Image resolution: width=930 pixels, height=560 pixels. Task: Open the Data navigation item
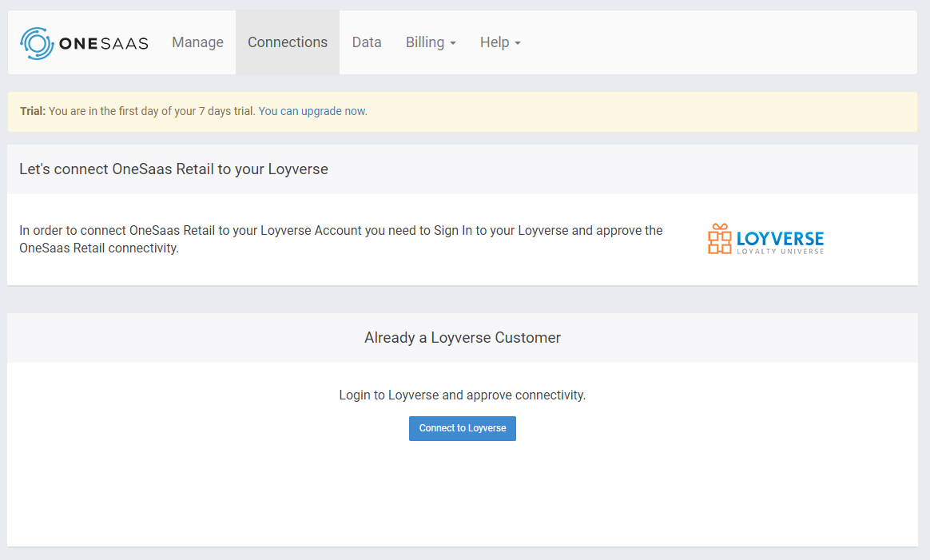click(x=367, y=42)
